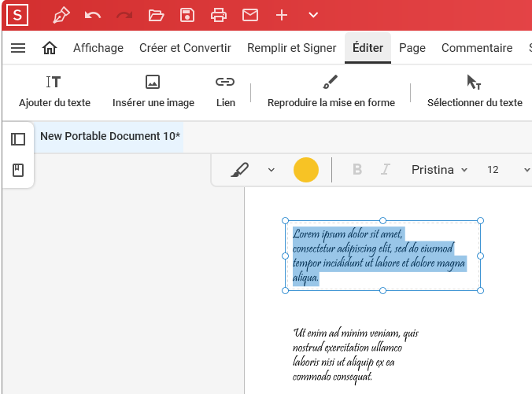532x394 pixels.
Task: Toggle bold formatting
Action: pos(357,169)
